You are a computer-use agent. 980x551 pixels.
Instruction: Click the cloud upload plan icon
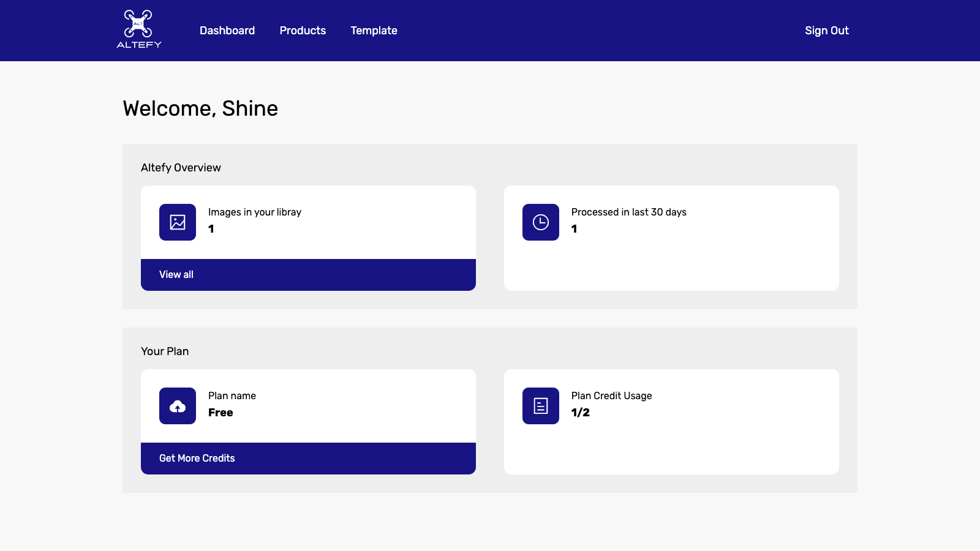pyautogui.click(x=178, y=406)
